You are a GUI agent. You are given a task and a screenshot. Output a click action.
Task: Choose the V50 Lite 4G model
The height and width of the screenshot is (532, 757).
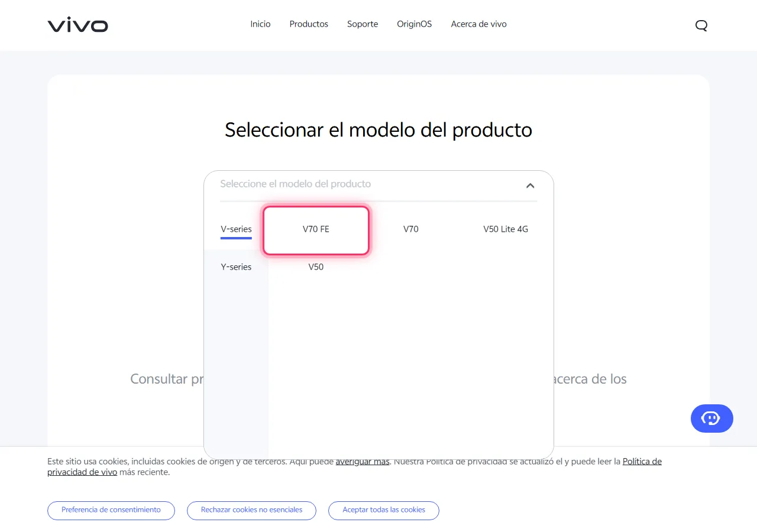[x=506, y=229]
